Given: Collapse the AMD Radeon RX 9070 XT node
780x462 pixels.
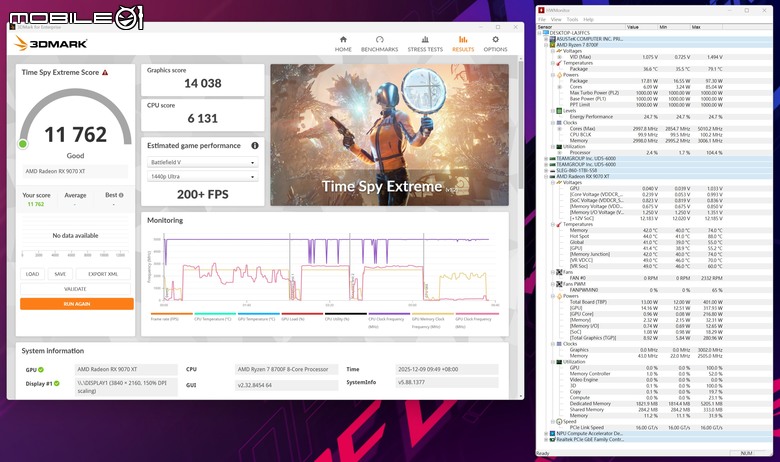Looking at the screenshot, I should pos(546,177).
